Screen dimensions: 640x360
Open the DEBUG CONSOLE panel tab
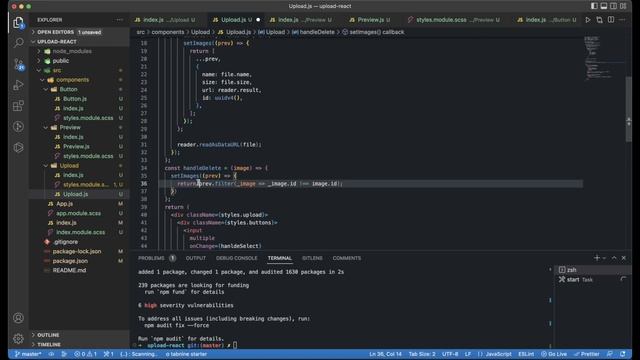(236, 258)
